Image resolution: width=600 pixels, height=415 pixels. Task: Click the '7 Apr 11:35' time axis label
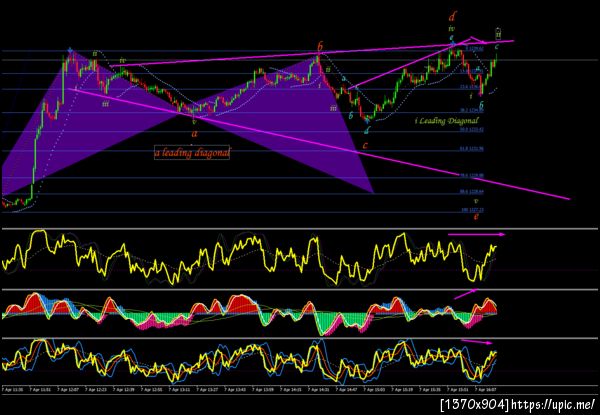[x=13, y=389]
